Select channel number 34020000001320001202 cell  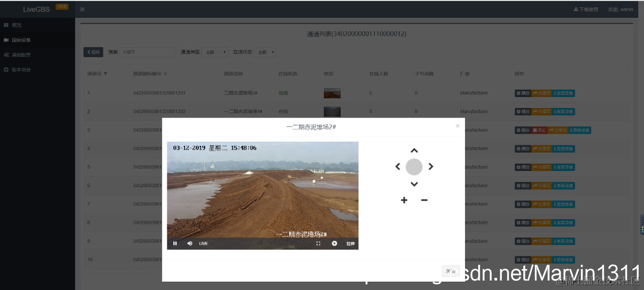tap(159, 112)
